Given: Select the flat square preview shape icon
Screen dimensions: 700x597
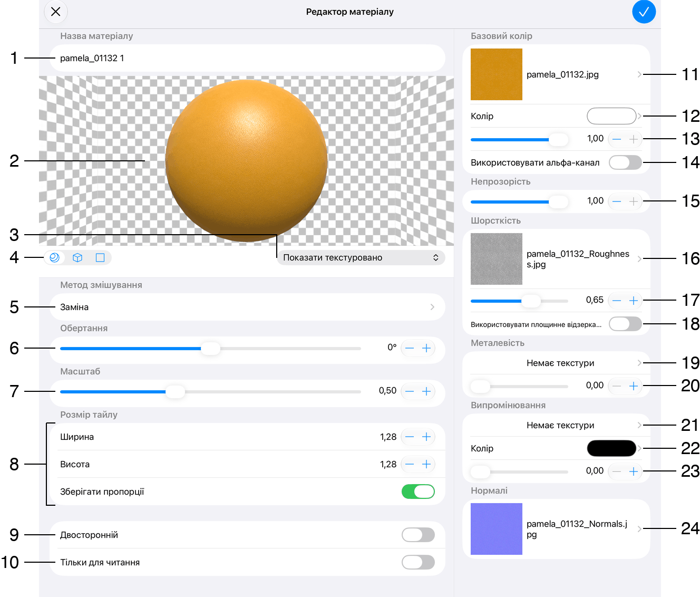Looking at the screenshot, I should 100,257.
